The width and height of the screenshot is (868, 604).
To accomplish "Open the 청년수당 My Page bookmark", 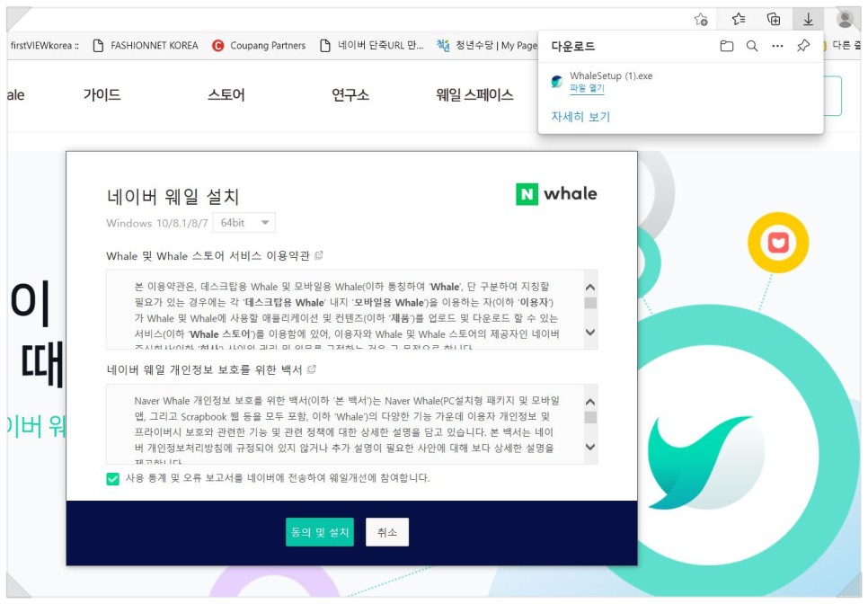I will (487, 46).
